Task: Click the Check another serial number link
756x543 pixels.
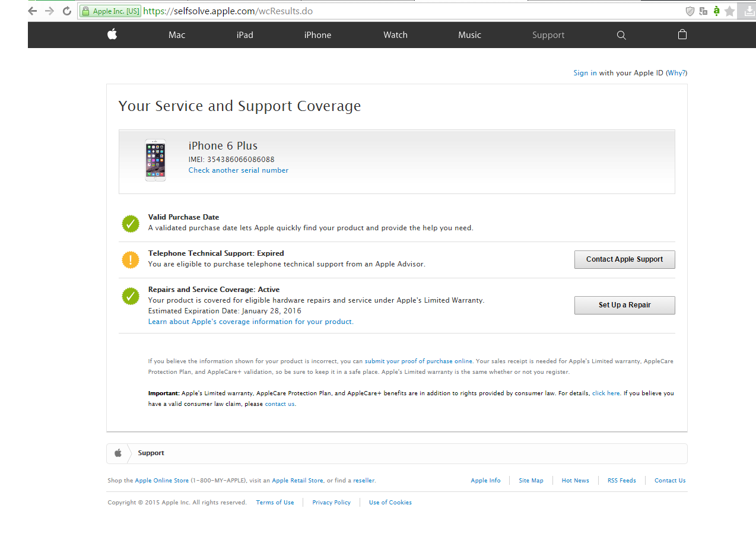Action: [x=238, y=170]
